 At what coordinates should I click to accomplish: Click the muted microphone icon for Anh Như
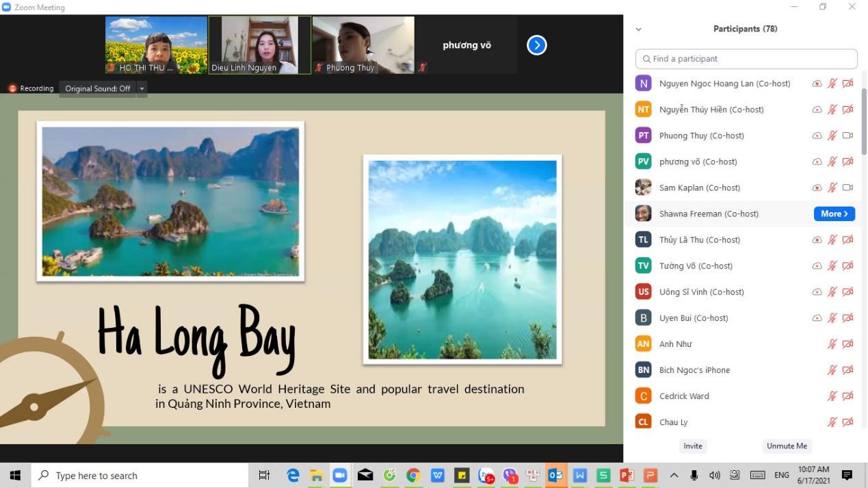832,344
